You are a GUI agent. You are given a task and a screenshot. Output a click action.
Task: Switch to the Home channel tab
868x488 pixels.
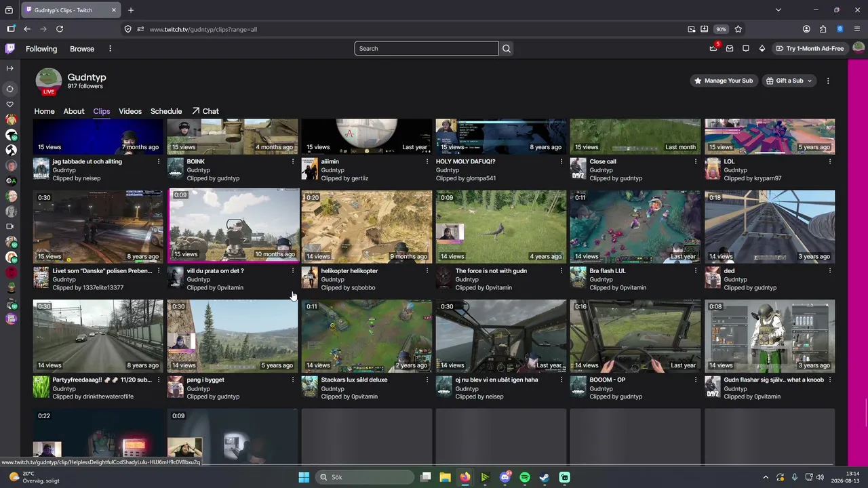pos(44,111)
